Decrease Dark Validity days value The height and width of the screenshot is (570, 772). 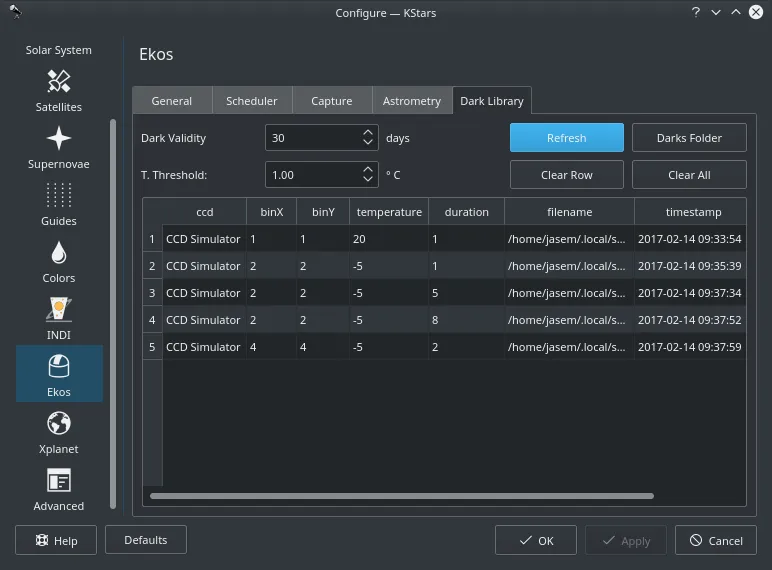click(368, 142)
